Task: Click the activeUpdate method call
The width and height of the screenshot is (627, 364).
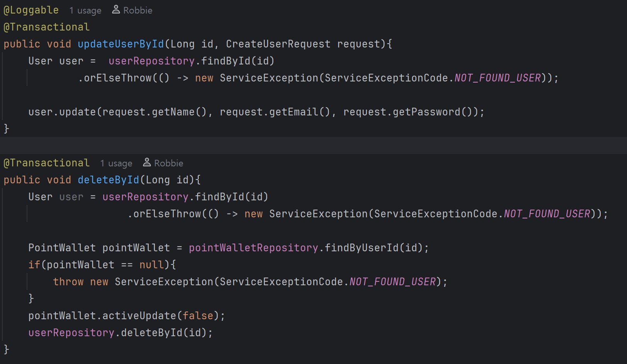Action: pyautogui.click(x=139, y=316)
